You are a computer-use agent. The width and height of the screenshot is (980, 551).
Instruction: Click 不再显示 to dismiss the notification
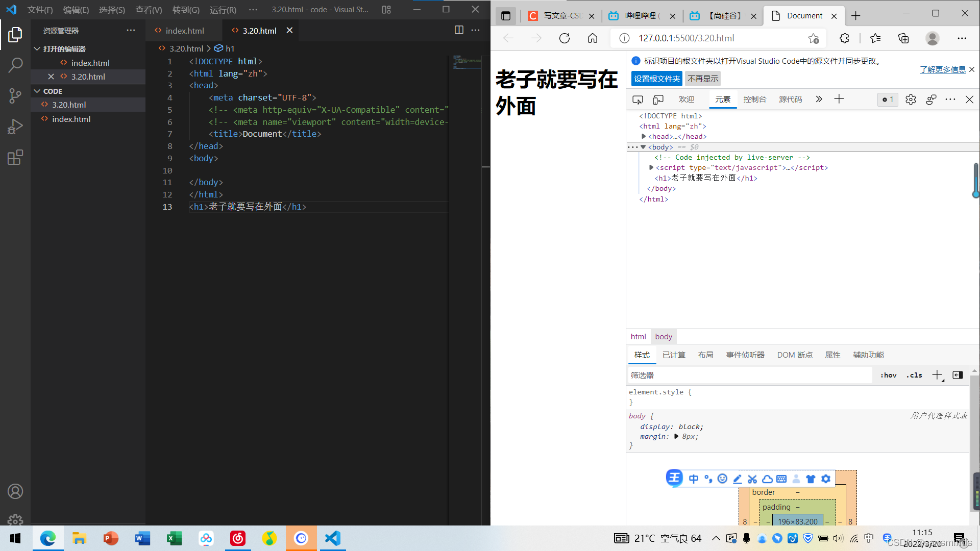[703, 79]
